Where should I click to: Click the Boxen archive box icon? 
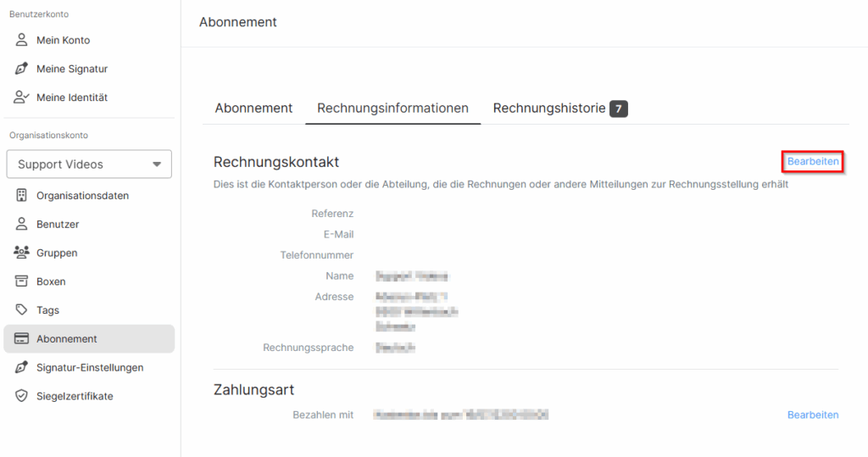coord(21,281)
